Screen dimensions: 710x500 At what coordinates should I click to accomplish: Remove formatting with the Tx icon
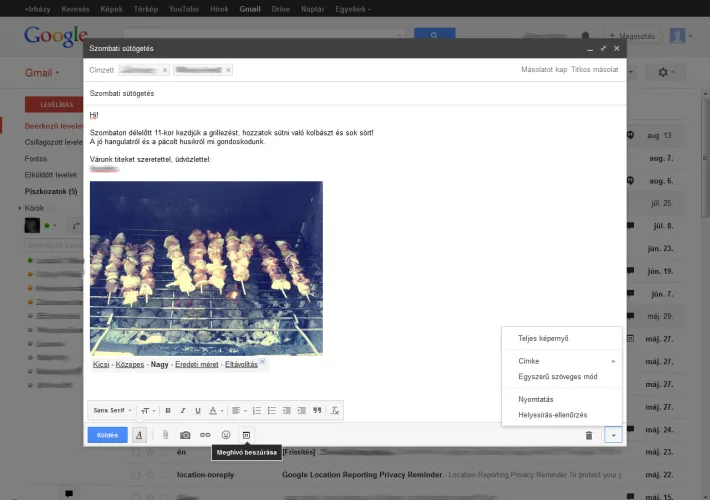[335, 410]
